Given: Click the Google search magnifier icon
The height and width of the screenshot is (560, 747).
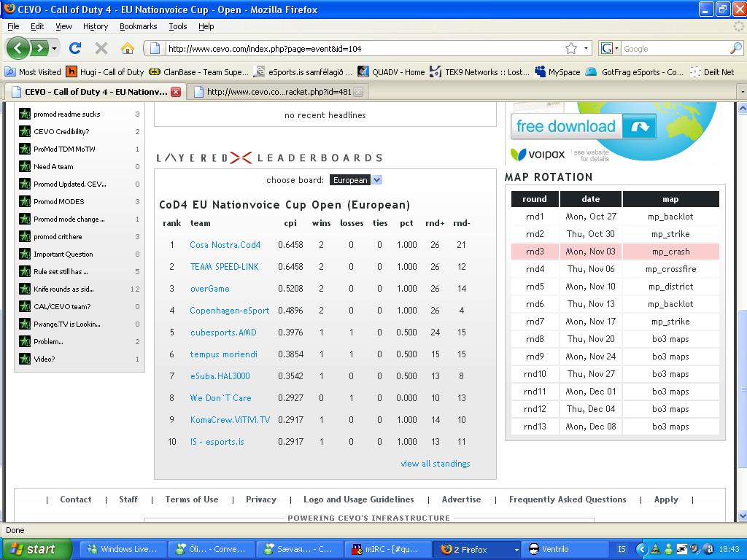Looking at the screenshot, I should 736,48.
